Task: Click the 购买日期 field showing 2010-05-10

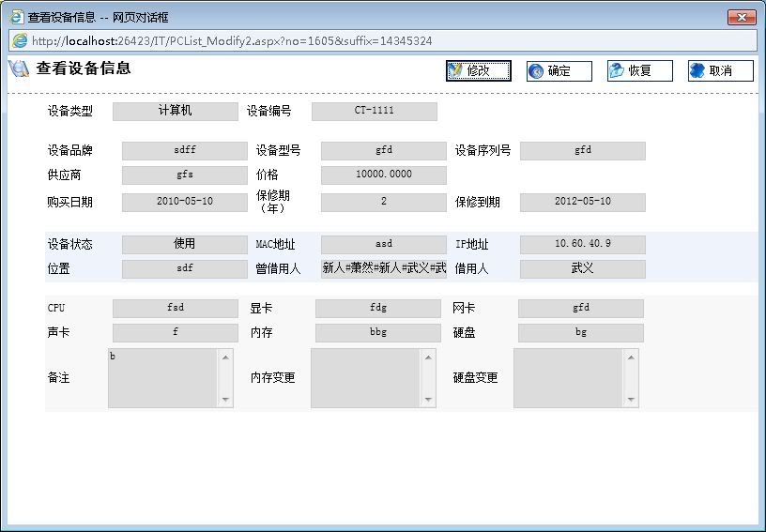Action: point(185,203)
